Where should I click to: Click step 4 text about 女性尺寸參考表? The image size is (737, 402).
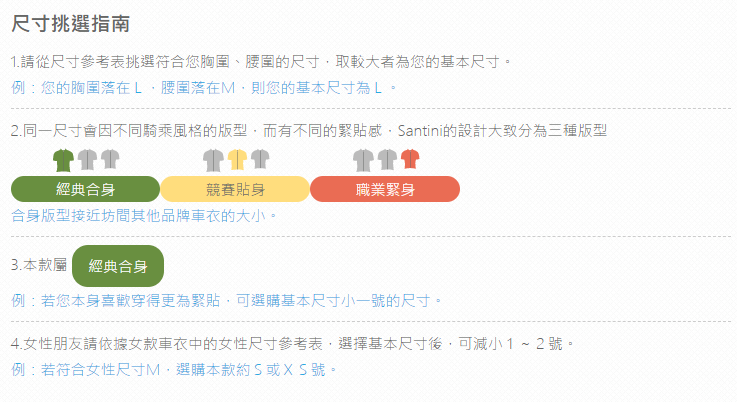pyautogui.click(x=293, y=344)
